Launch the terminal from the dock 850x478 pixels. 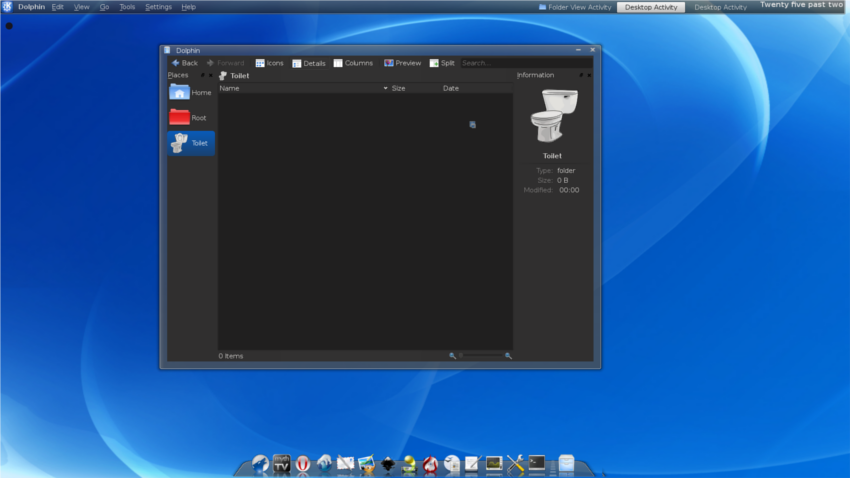(x=537, y=463)
